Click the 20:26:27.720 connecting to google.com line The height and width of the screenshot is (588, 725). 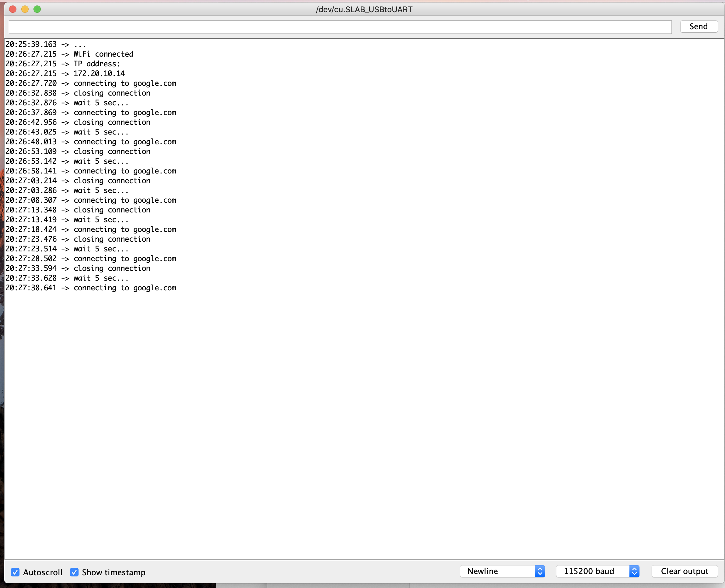coord(91,83)
